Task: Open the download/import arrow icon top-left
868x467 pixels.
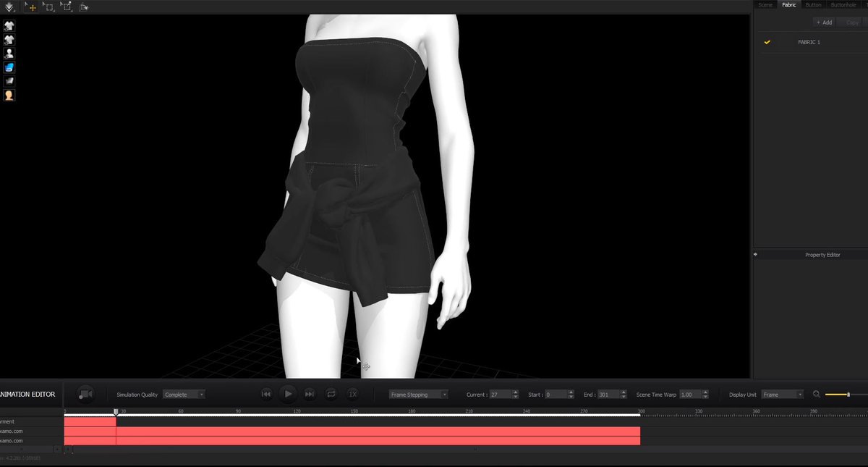Action: coord(9,6)
